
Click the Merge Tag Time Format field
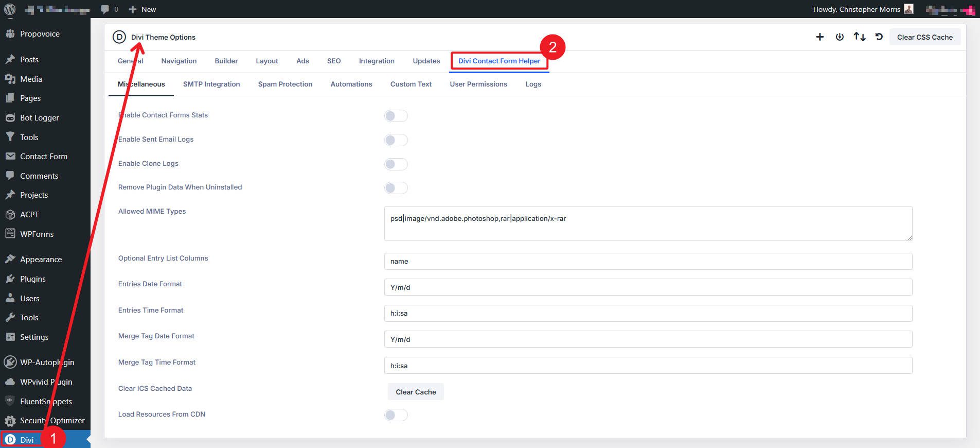[648, 366]
